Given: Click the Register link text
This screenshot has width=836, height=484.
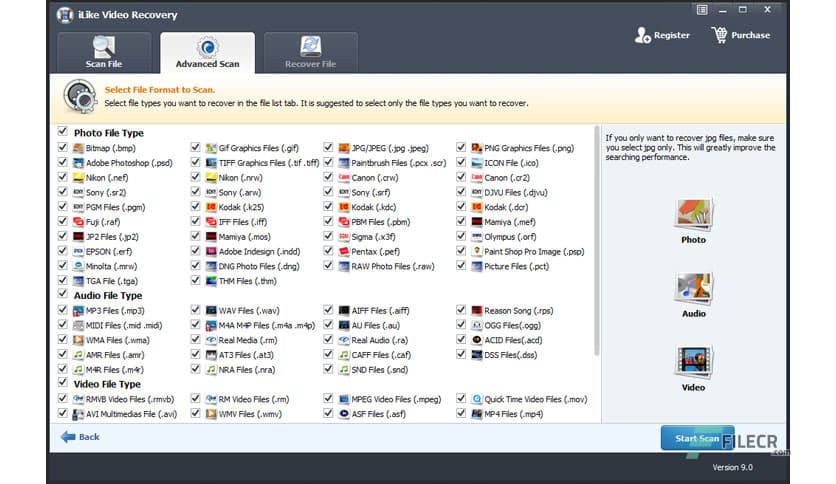Looking at the screenshot, I should (x=672, y=35).
